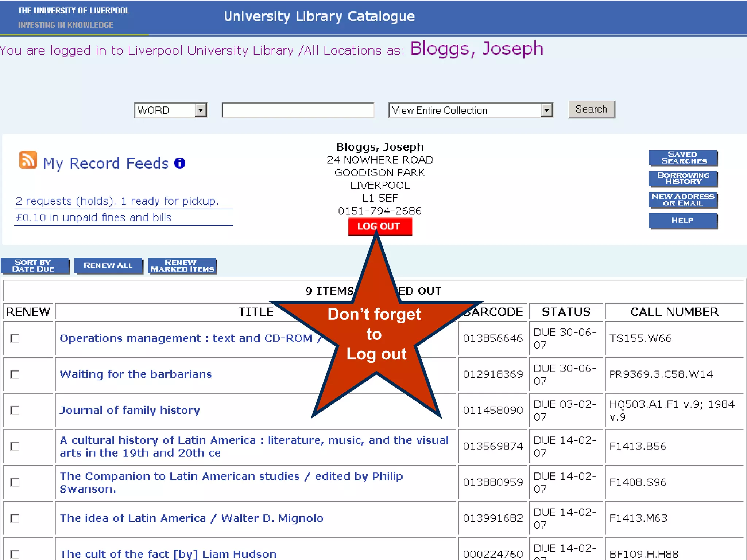Click New Address or Email button
747x560 pixels.
(x=683, y=200)
